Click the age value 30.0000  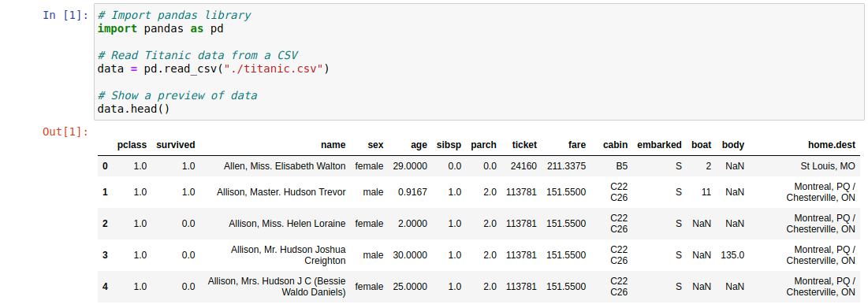(x=410, y=255)
